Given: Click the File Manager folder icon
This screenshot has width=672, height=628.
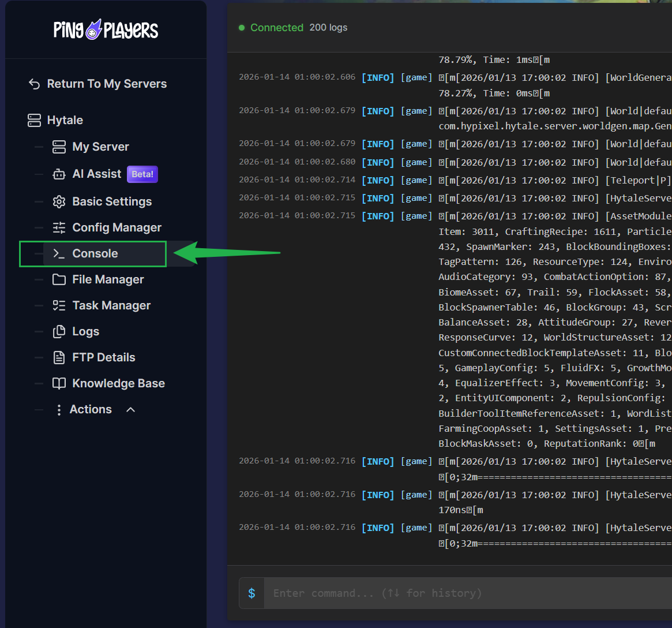Looking at the screenshot, I should point(59,279).
